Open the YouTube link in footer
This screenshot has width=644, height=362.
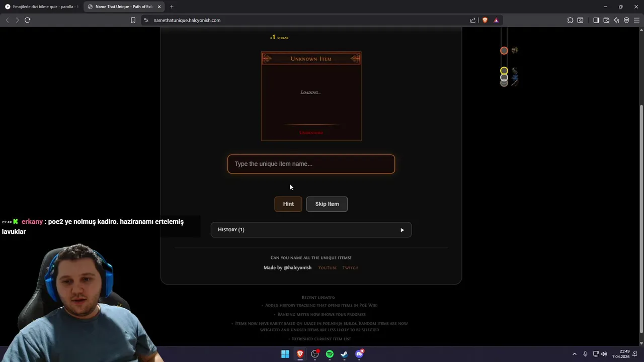point(328,268)
